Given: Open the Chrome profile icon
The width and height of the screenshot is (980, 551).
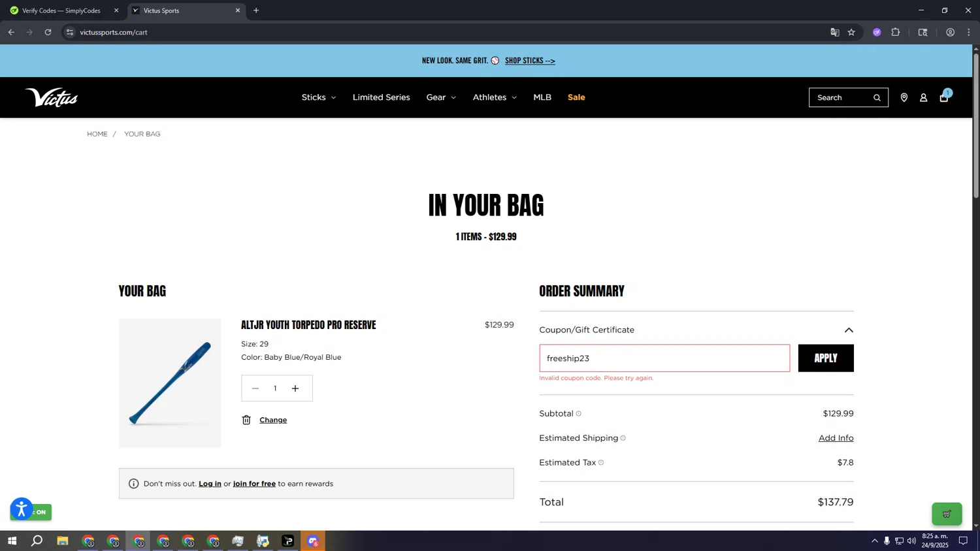Looking at the screenshot, I should coord(950,32).
